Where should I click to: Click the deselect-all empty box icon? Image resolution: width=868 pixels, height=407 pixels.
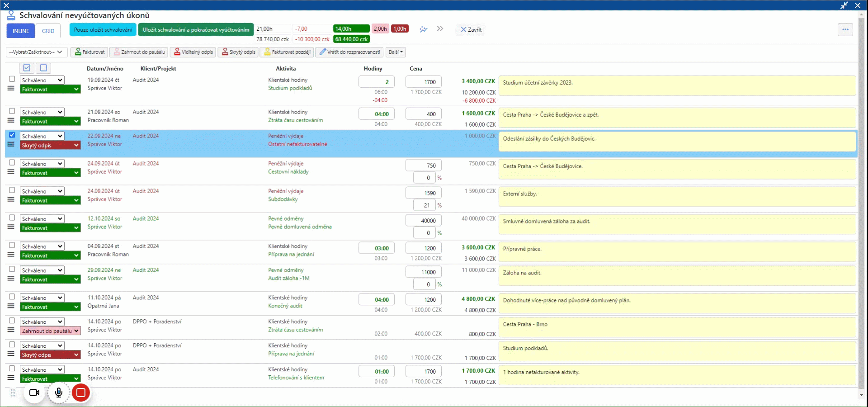(x=43, y=68)
